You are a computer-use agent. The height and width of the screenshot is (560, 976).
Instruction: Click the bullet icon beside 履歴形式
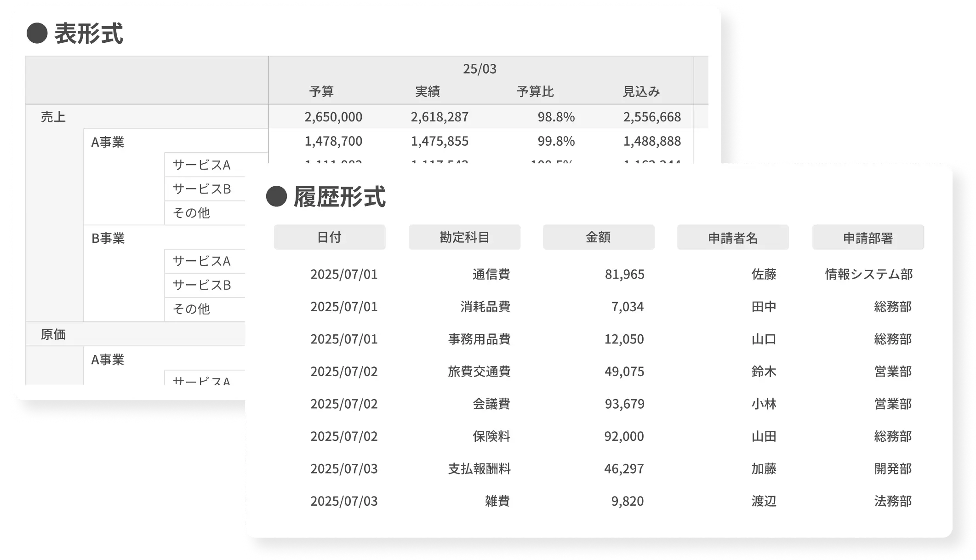(276, 196)
